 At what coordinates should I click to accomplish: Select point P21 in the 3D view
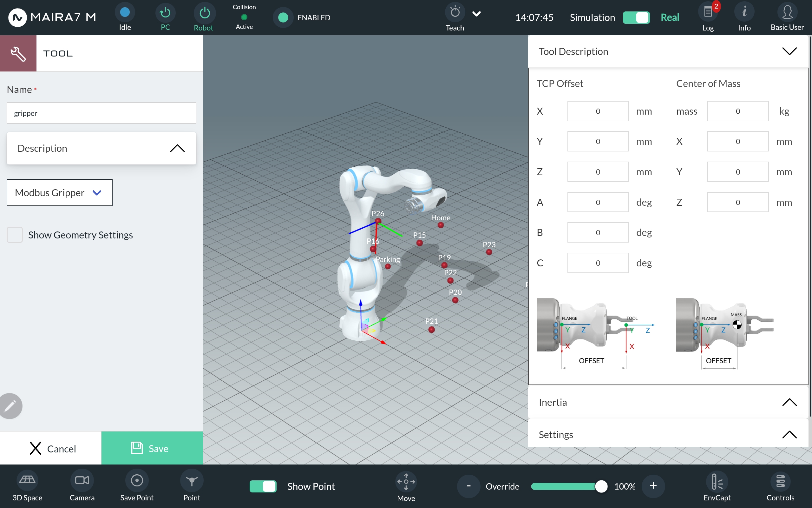coord(431,330)
